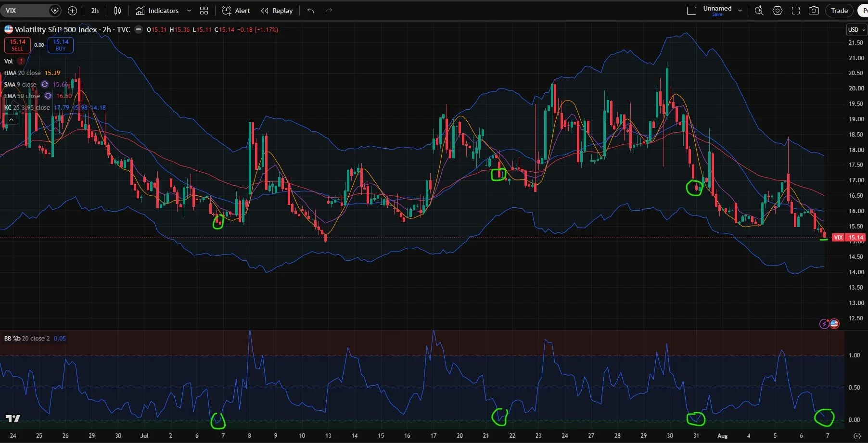This screenshot has height=443, width=868.
Task: Toggle EMA 50 close indicator status icon
Action: click(x=48, y=96)
